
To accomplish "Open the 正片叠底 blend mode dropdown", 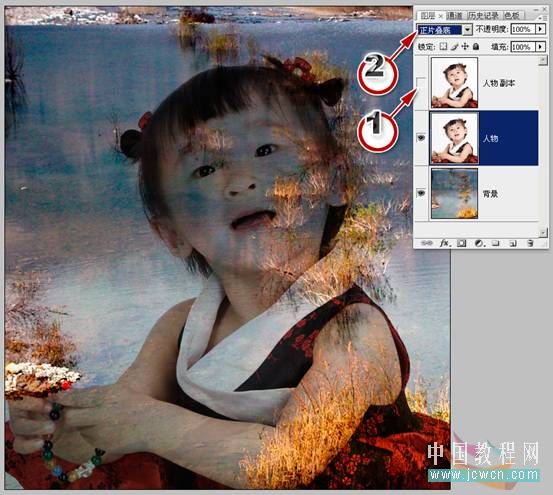I will [x=468, y=30].
